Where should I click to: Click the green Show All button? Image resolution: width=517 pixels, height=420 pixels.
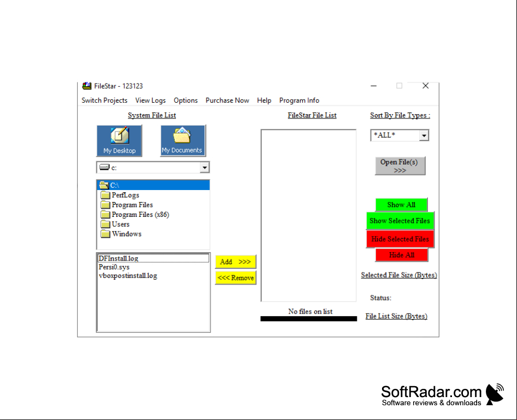401,205
